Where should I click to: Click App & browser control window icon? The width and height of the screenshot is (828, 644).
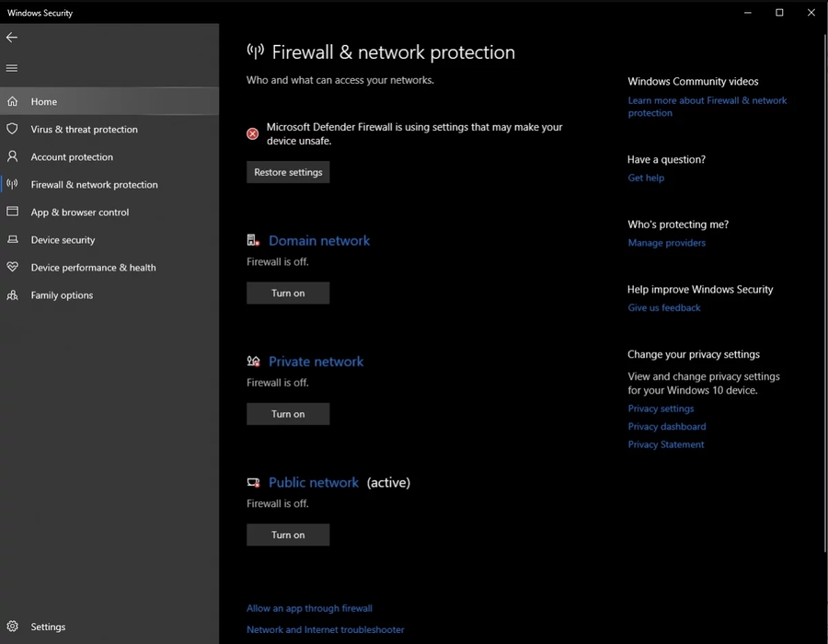pyautogui.click(x=12, y=213)
